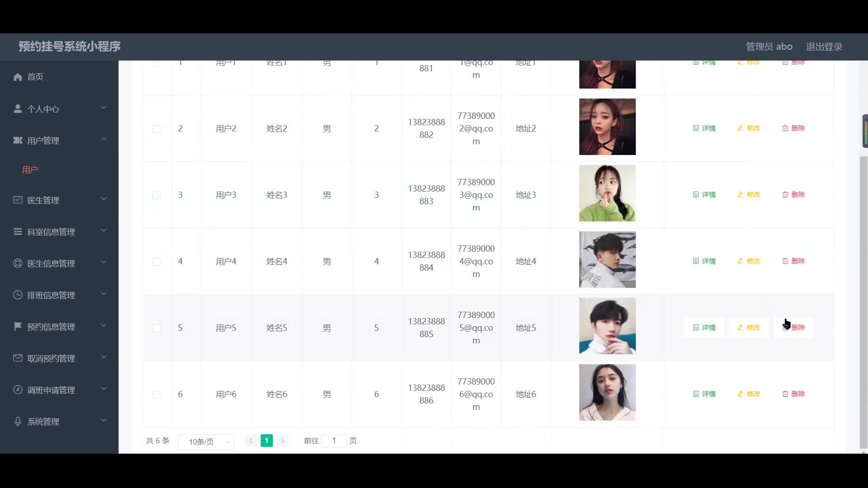Click the clock icon beside 排班信息管理
Screen dimensions: 868x488
[x=18, y=295]
